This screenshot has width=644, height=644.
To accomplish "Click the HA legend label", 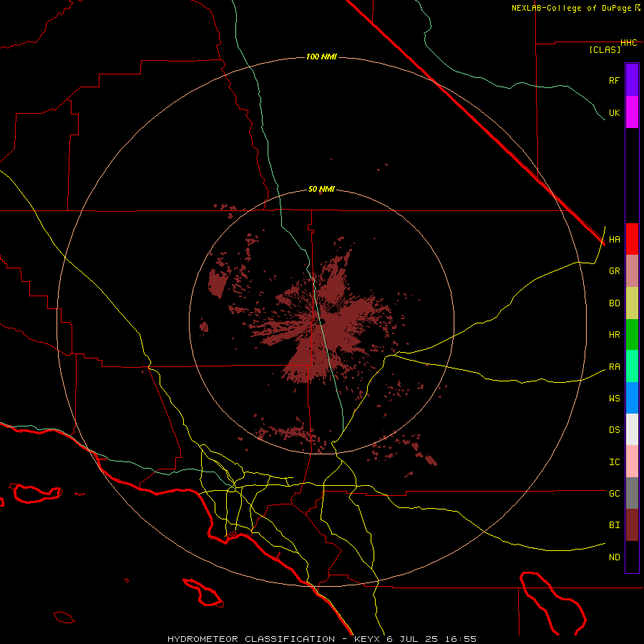I will coord(614,240).
